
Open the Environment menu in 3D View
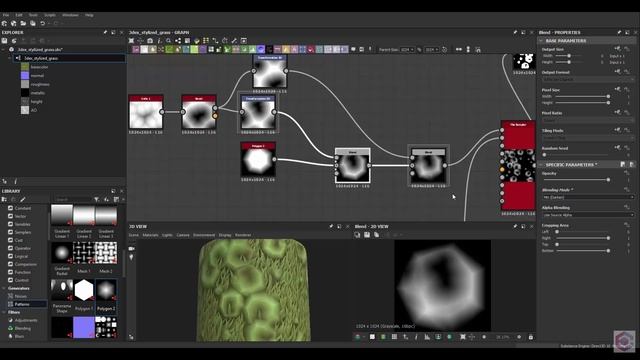tap(204, 235)
